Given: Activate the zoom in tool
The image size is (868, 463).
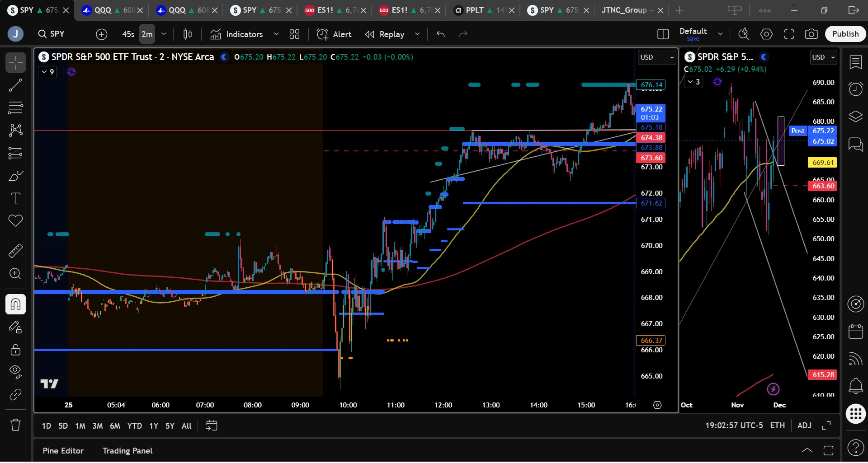Looking at the screenshot, I should 15,274.
